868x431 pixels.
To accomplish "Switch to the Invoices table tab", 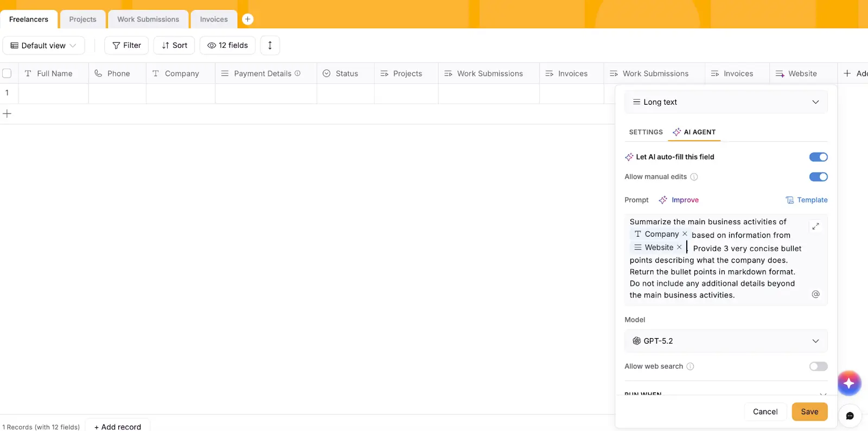I will pos(214,19).
